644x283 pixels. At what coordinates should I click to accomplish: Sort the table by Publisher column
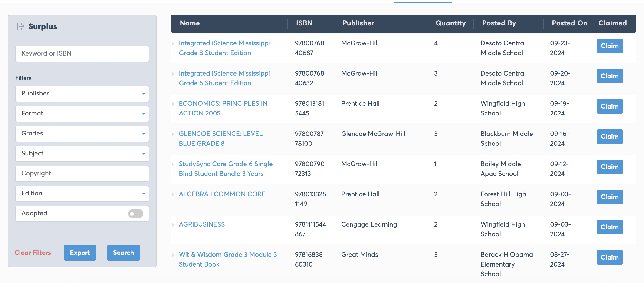point(358,23)
